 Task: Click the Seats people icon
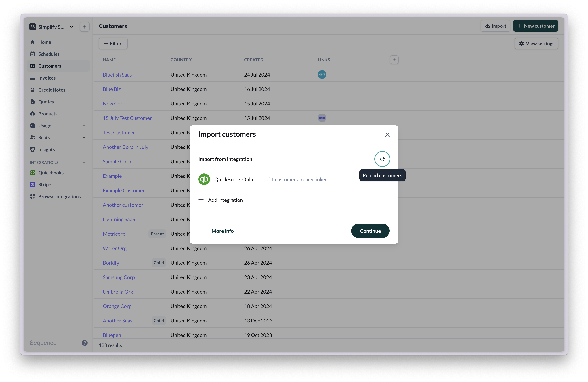(33, 137)
